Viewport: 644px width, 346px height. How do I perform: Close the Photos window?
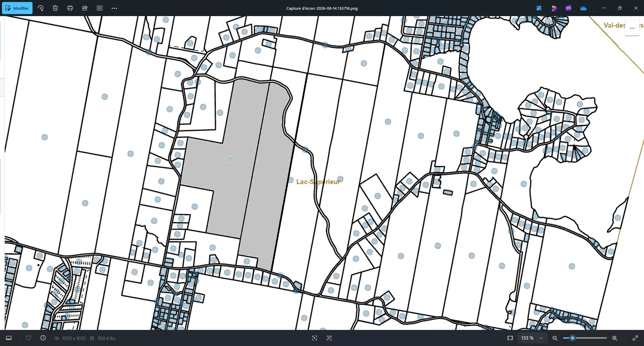636,8
